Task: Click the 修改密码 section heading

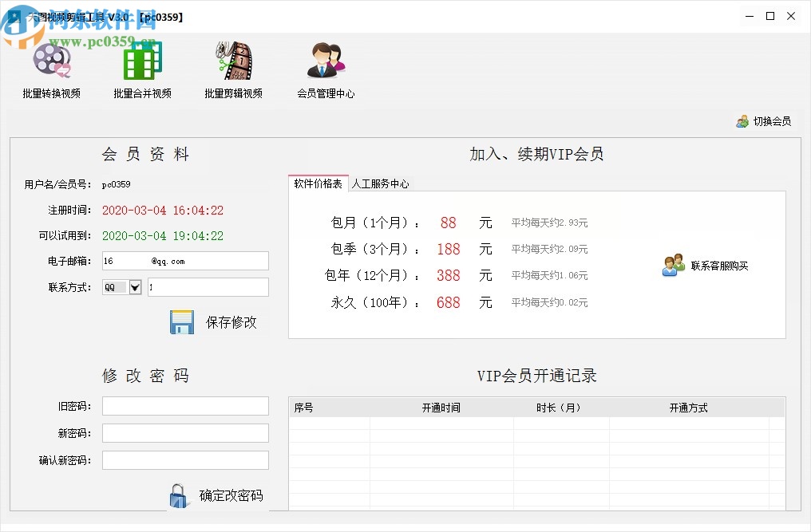Action: (145, 376)
